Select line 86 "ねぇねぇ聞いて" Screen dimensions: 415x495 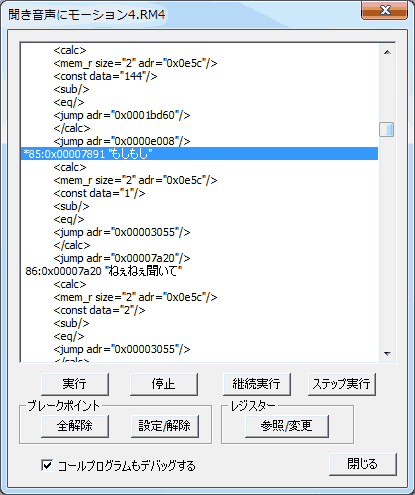(199, 271)
